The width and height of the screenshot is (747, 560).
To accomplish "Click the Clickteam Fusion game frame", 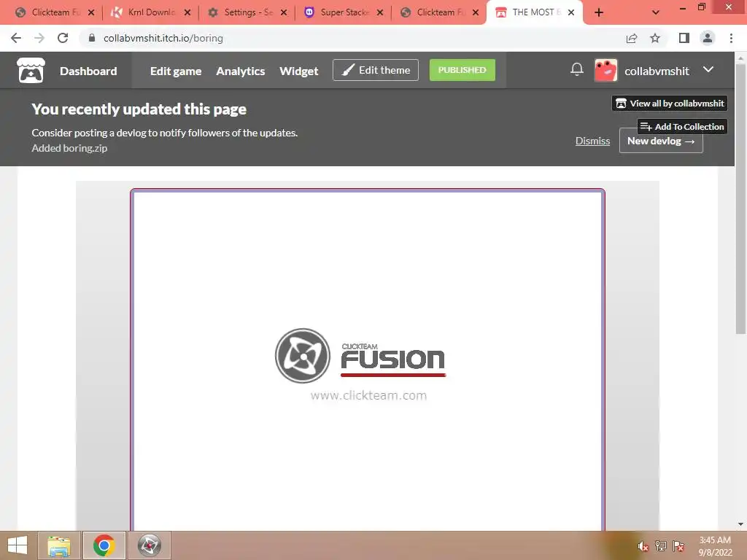I will 368,360.
